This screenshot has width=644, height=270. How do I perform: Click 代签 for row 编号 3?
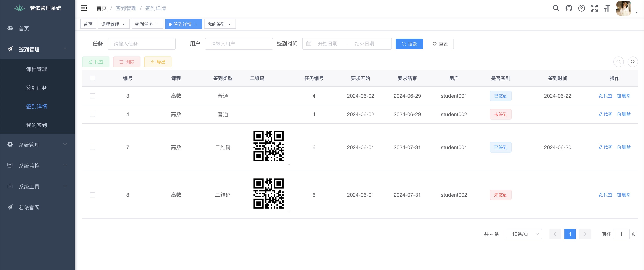tap(606, 96)
